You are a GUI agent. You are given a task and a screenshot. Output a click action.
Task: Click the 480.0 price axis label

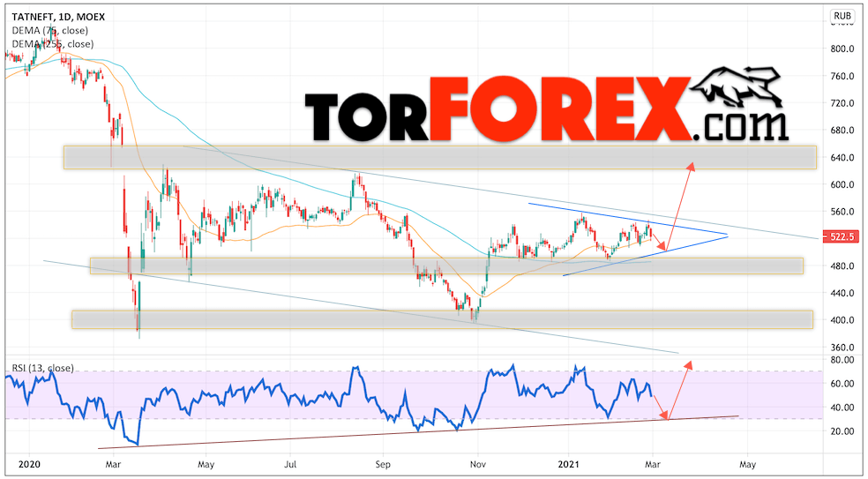click(x=842, y=266)
